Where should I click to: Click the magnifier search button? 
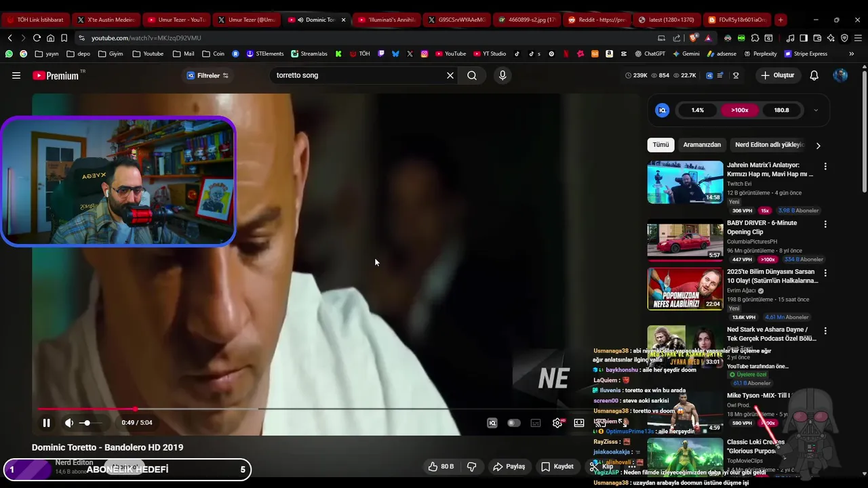coord(472,75)
